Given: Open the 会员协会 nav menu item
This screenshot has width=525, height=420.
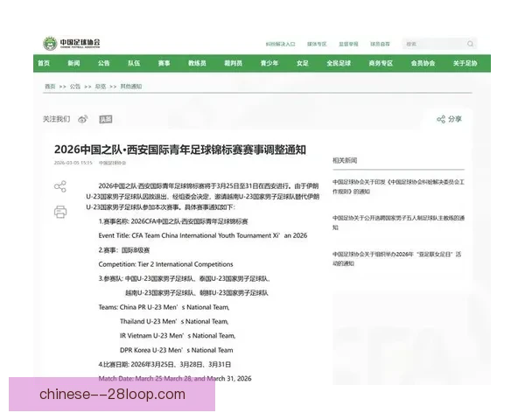Looking at the screenshot, I should click(423, 63).
